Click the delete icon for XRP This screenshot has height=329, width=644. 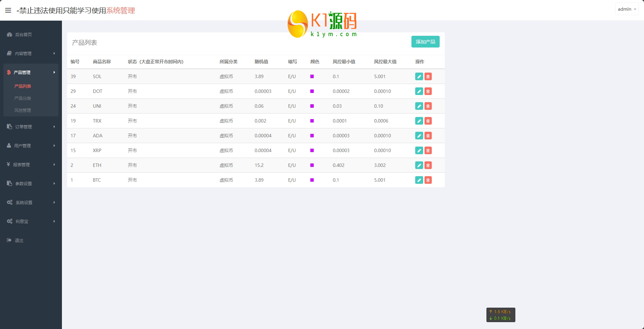(428, 150)
